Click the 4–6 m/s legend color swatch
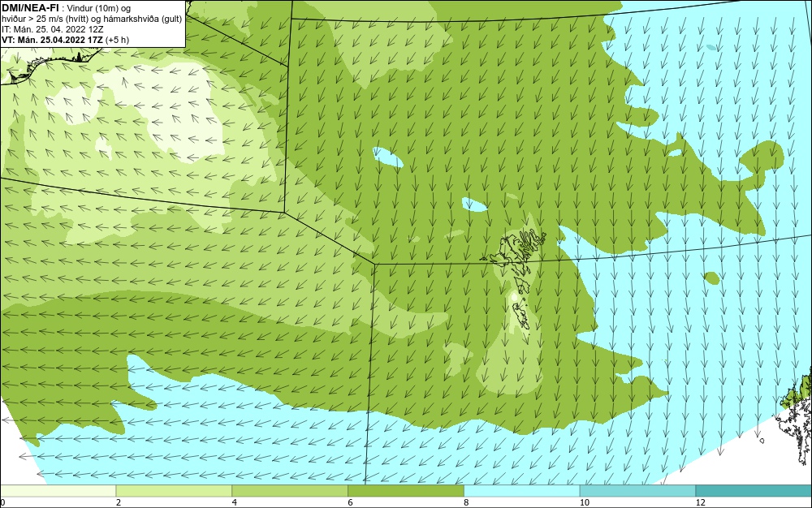Image resolution: width=812 pixels, height=508 pixels. [x=290, y=491]
